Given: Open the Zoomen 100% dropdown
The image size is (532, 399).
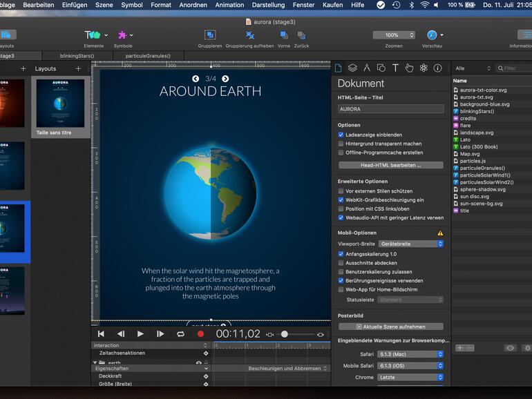Looking at the screenshot, I should (394, 35).
